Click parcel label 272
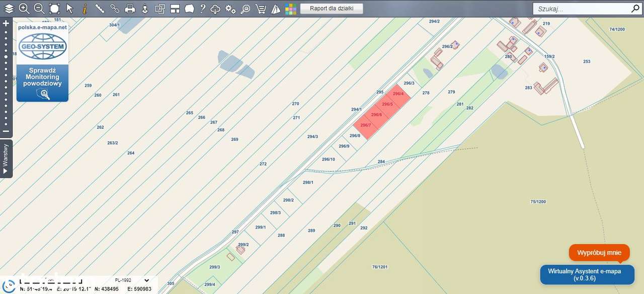 coord(263,164)
